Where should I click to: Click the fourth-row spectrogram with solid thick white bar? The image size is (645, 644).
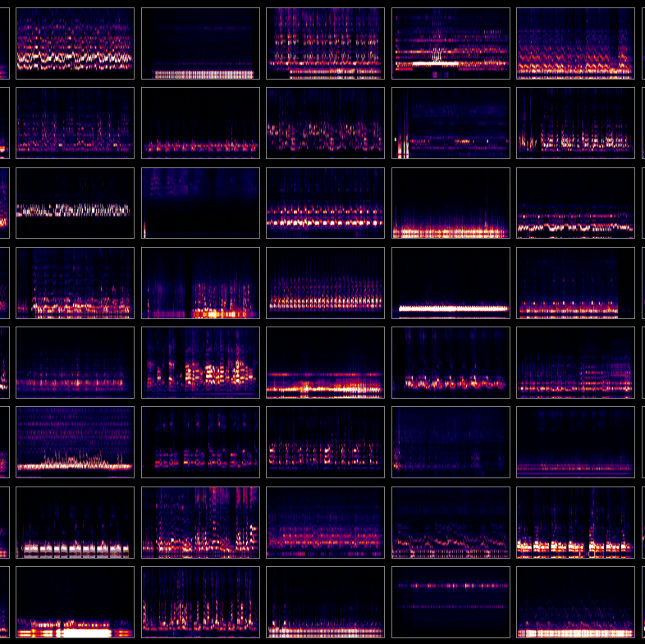click(x=451, y=283)
